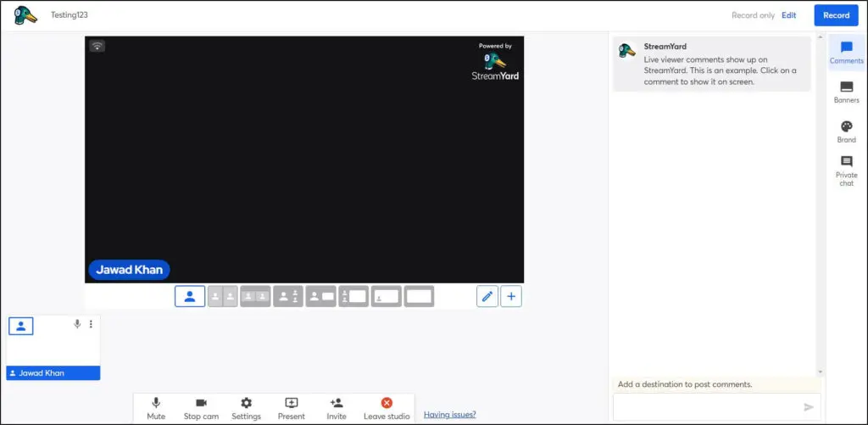
Task: Click the connection signal icon on stage
Action: coord(97,46)
